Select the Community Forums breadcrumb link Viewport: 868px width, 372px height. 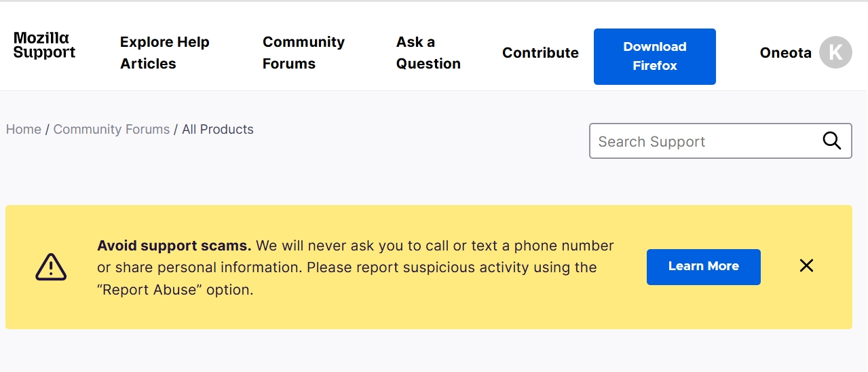111,130
